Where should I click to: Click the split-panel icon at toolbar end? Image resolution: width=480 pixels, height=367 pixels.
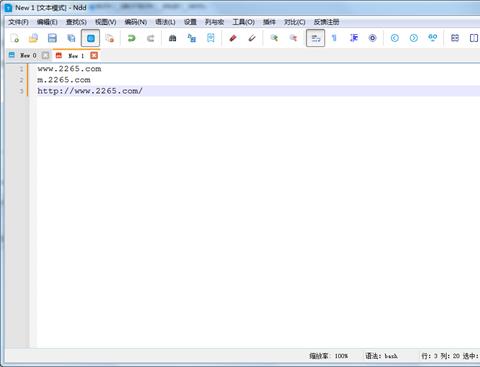tap(474, 38)
